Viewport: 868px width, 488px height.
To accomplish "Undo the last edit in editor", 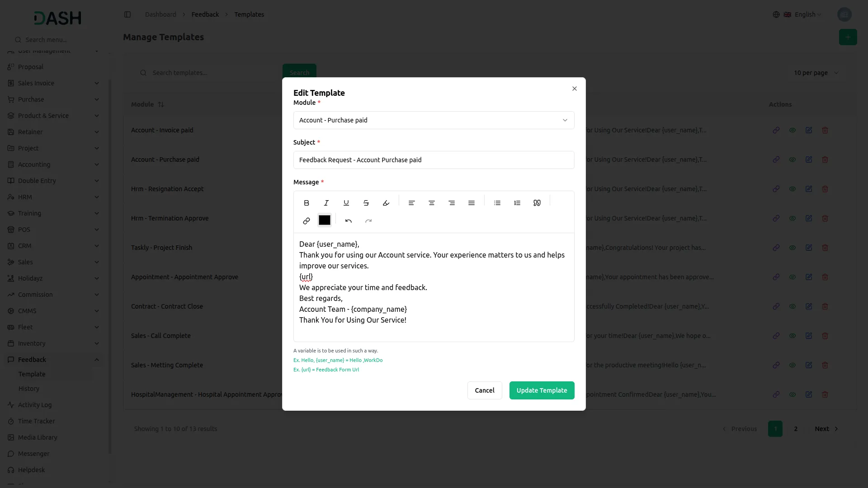I will (349, 221).
